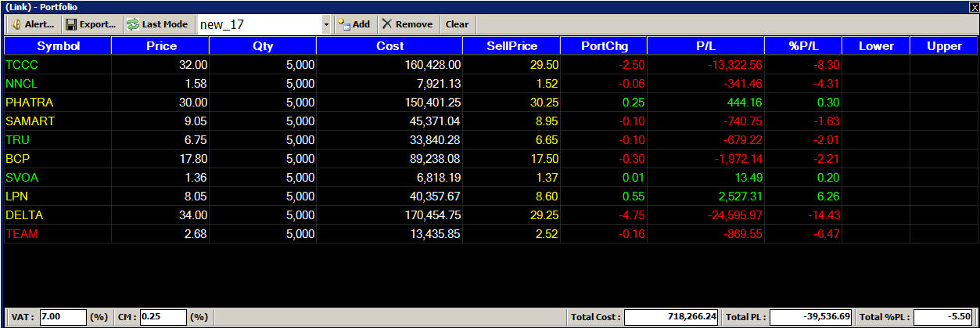
Task: Select the SAMART symbol
Action: pos(30,121)
